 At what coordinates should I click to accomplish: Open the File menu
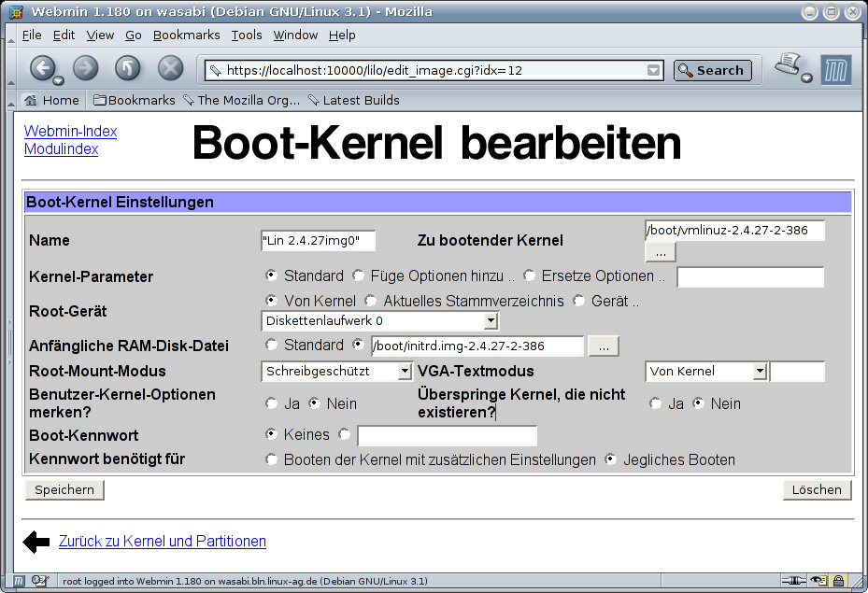click(32, 35)
